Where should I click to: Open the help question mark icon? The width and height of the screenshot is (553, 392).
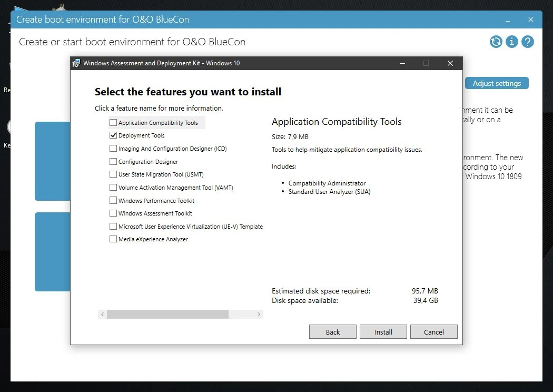(528, 42)
